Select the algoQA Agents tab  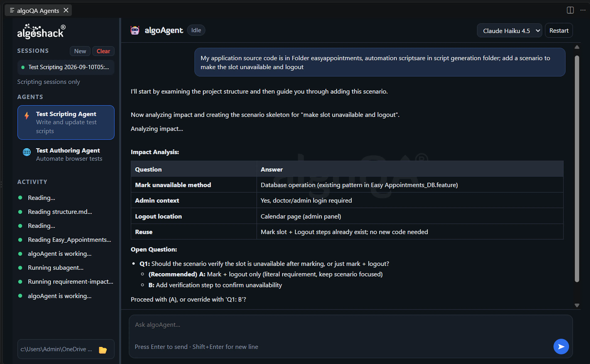tap(38, 10)
